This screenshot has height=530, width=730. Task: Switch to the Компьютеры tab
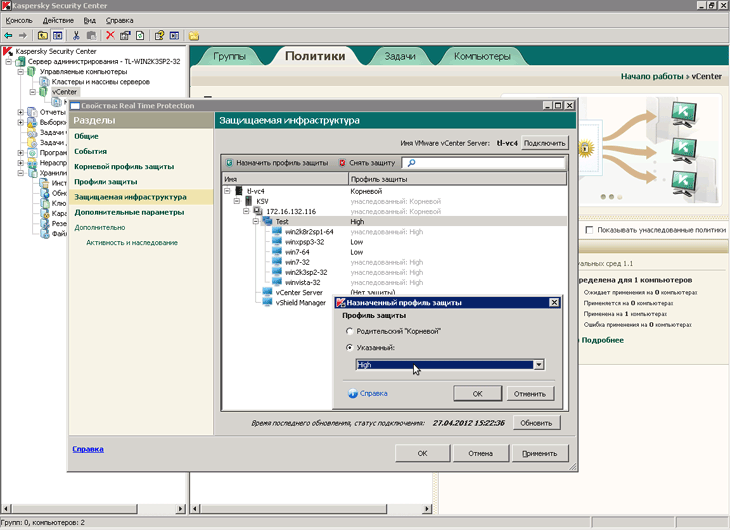(x=482, y=56)
